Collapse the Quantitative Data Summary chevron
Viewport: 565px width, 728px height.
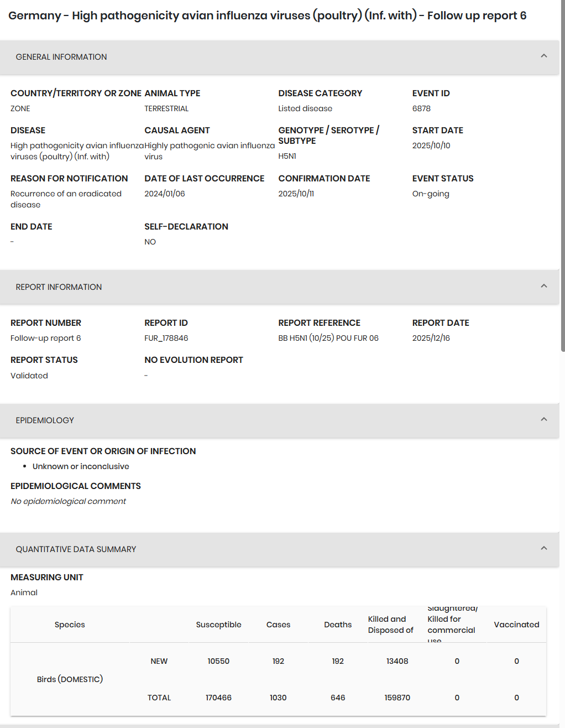click(x=544, y=548)
